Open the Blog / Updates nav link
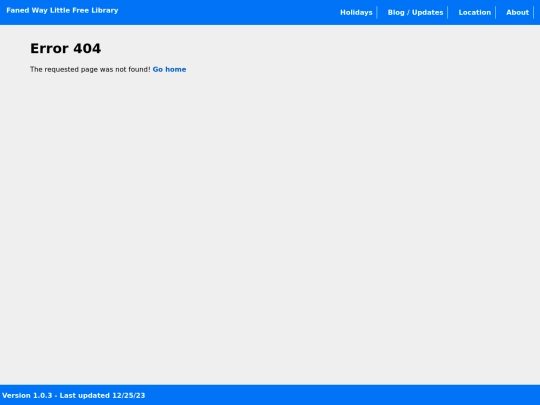 tap(415, 12)
